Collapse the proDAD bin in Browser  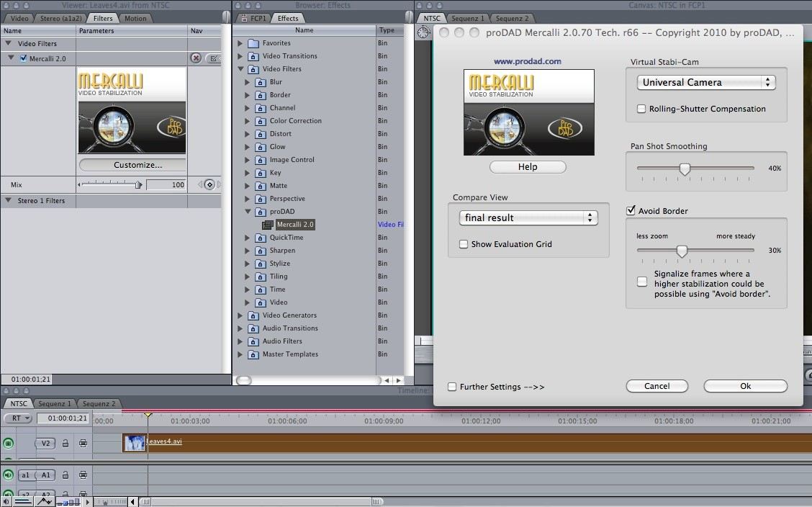click(x=248, y=211)
